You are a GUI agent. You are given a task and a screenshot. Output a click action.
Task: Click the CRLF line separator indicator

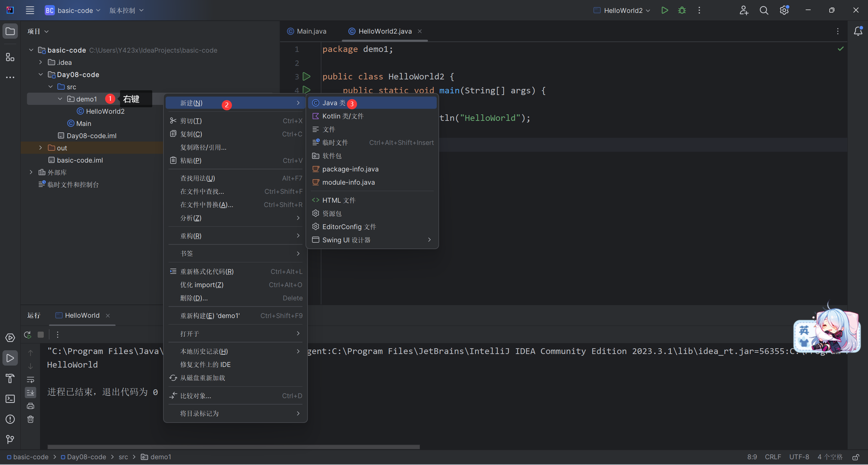(773, 457)
